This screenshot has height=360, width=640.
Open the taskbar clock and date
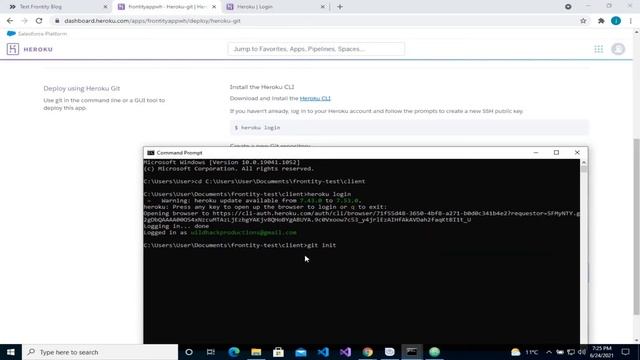click(602, 352)
